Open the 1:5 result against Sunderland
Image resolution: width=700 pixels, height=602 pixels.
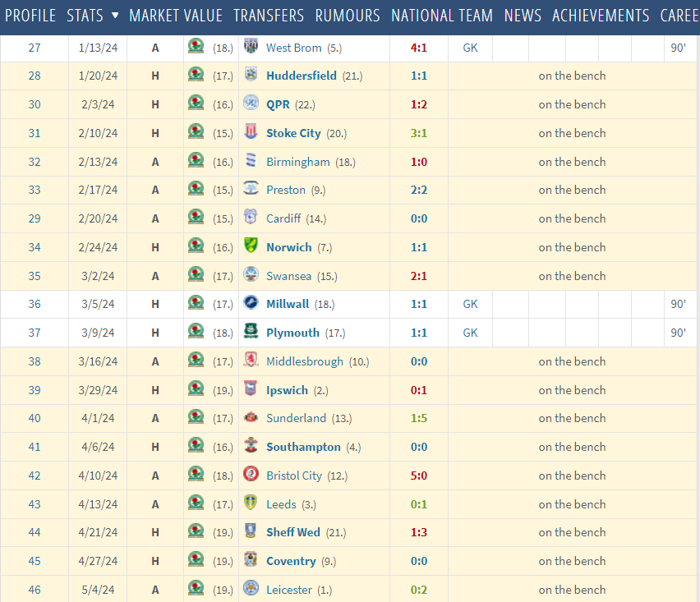pos(419,418)
